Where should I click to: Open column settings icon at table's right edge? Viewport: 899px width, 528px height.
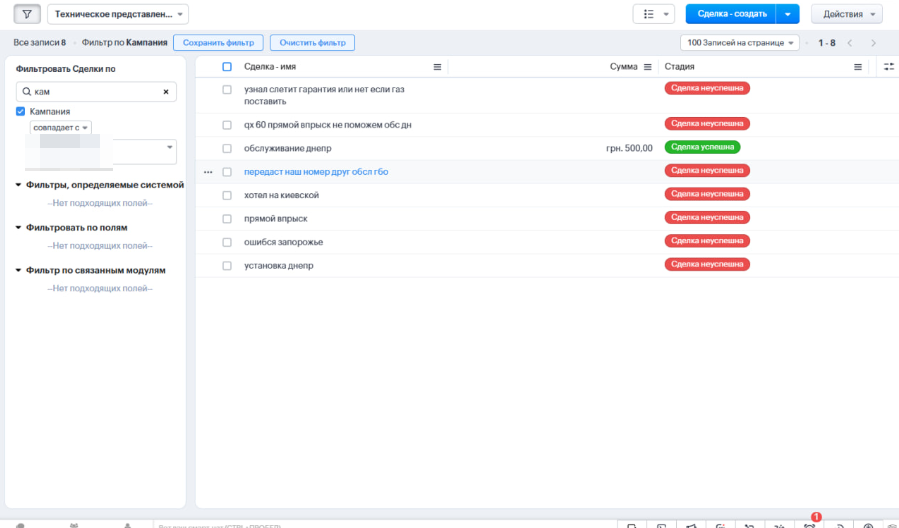coord(889,67)
